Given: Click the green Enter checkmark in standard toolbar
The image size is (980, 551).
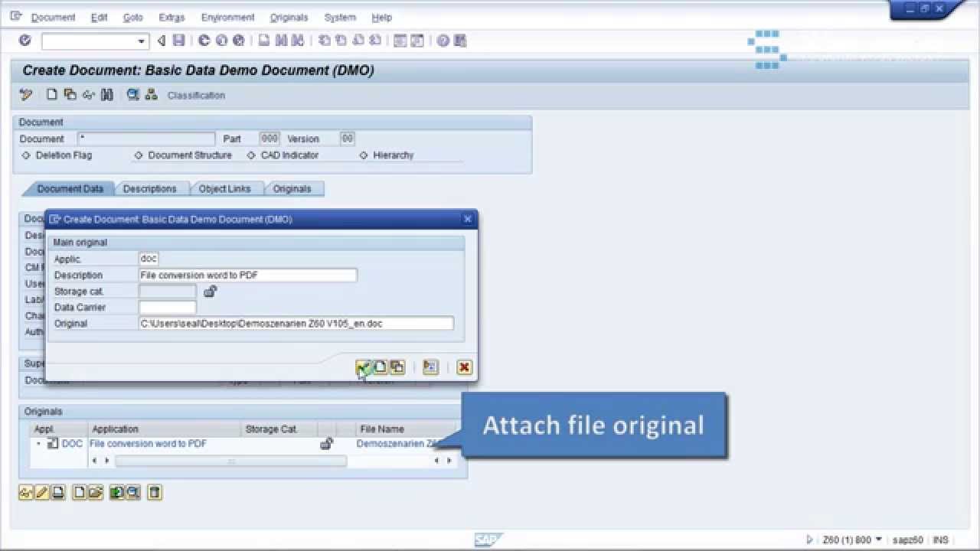Looking at the screenshot, I should pyautogui.click(x=24, y=41).
